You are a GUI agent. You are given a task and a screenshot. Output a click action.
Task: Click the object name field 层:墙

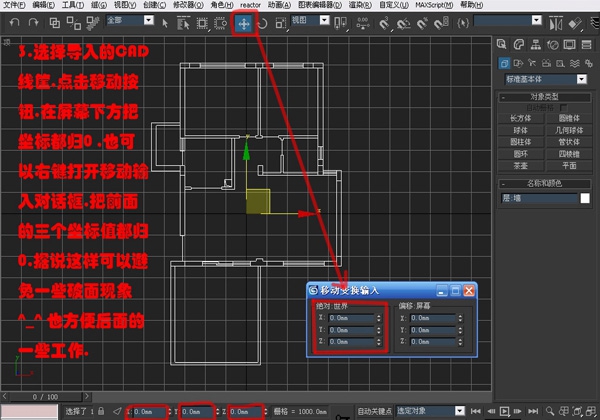coord(539,198)
